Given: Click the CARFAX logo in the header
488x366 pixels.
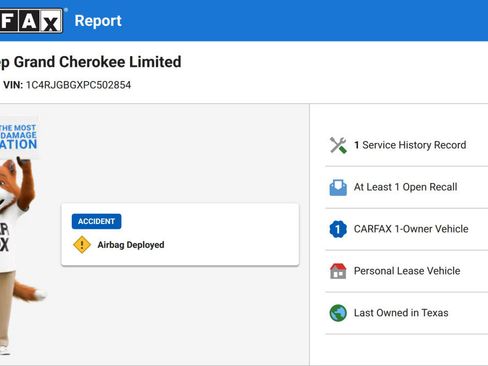Looking at the screenshot, I should tap(31, 21).
